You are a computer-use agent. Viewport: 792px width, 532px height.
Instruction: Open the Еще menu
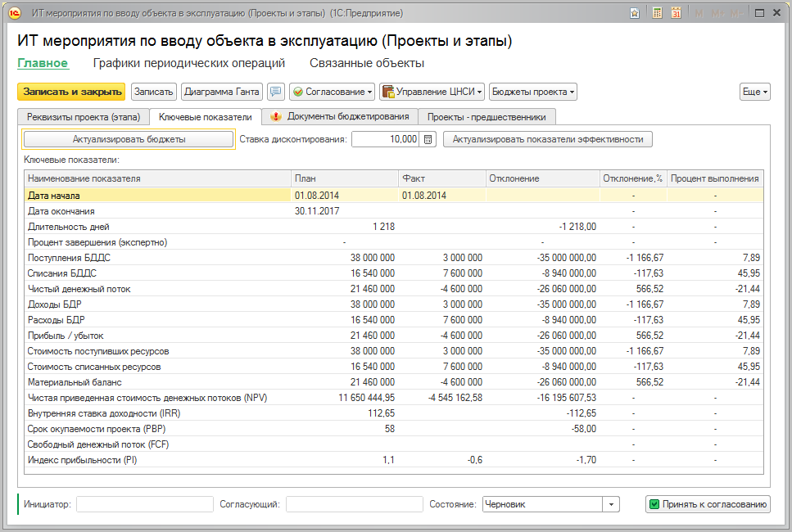754,92
